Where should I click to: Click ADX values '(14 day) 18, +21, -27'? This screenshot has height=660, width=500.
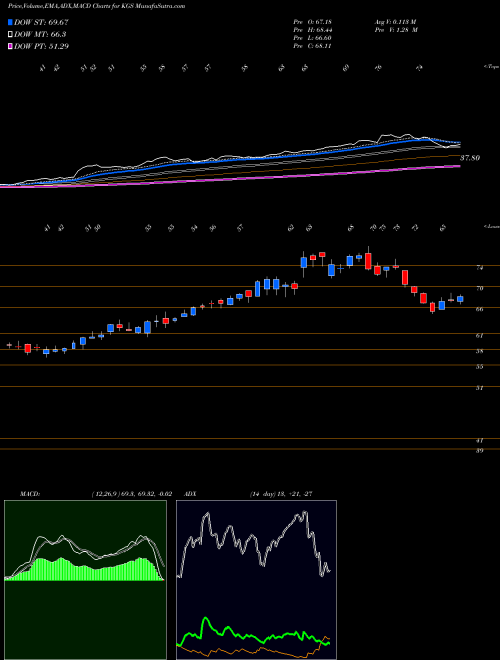[281, 494]
